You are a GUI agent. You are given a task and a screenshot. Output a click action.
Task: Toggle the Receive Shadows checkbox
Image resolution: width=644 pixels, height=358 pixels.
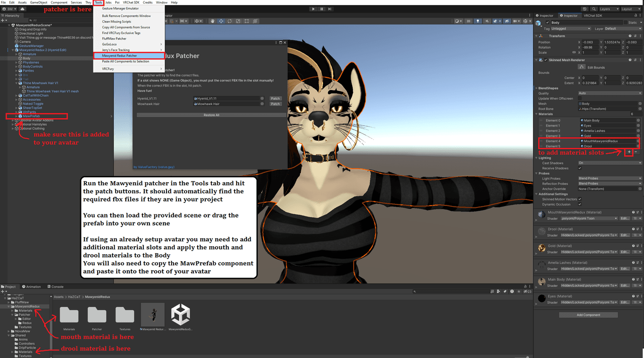pyautogui.click(x=580, y=168)
